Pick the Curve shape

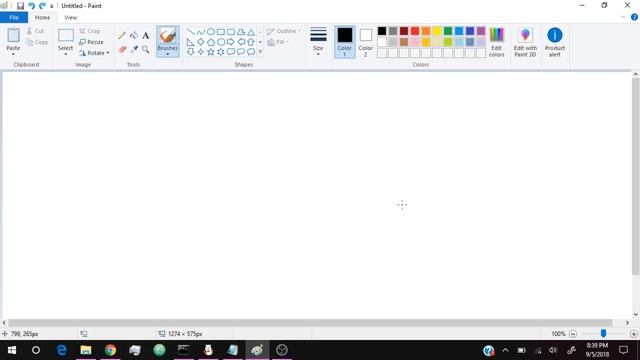(x=200, y=32)
